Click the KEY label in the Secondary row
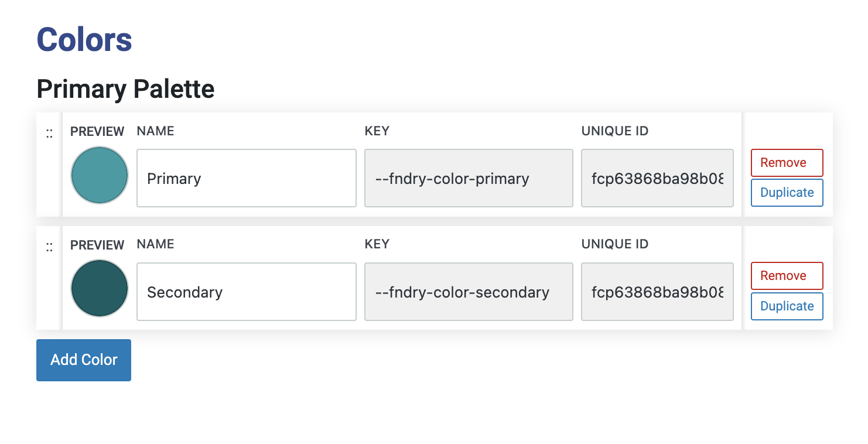Screen dimensions: 868x444 (x=377, y=244)
